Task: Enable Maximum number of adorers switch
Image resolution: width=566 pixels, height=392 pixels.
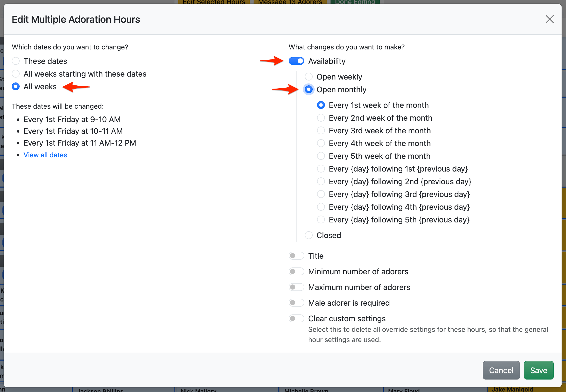Action: click(x=296, y=287)
